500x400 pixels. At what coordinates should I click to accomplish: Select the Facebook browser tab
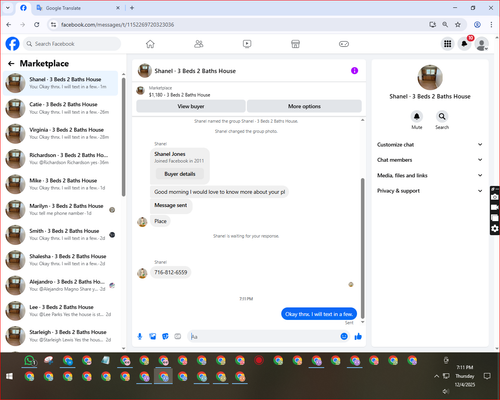(x=23, y=8)
